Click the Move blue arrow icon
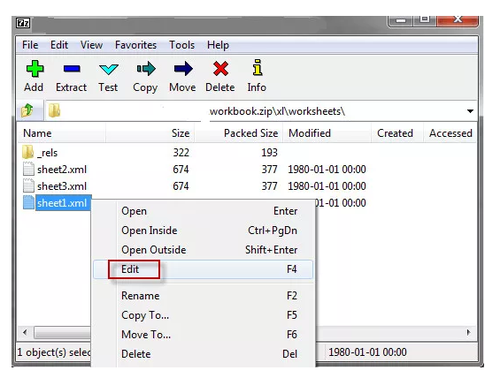The height and width of the screenshot is (378, 500). pos(183,69)
